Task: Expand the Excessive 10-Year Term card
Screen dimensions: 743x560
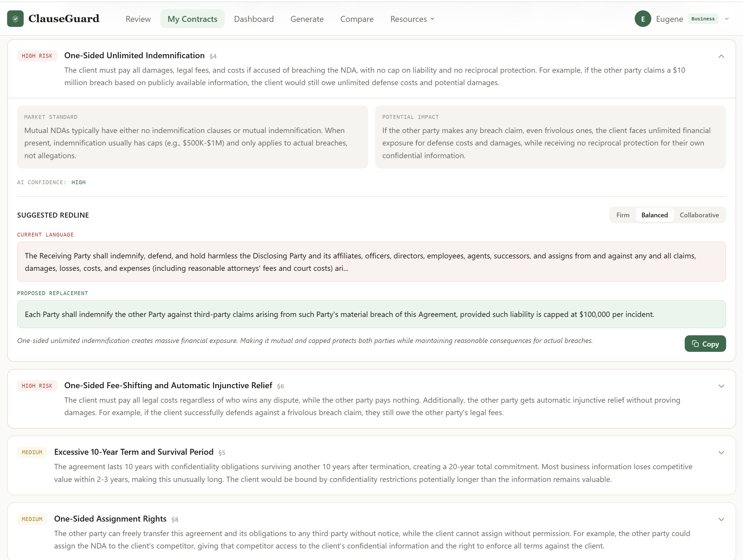Action: [x=721, y=453]
